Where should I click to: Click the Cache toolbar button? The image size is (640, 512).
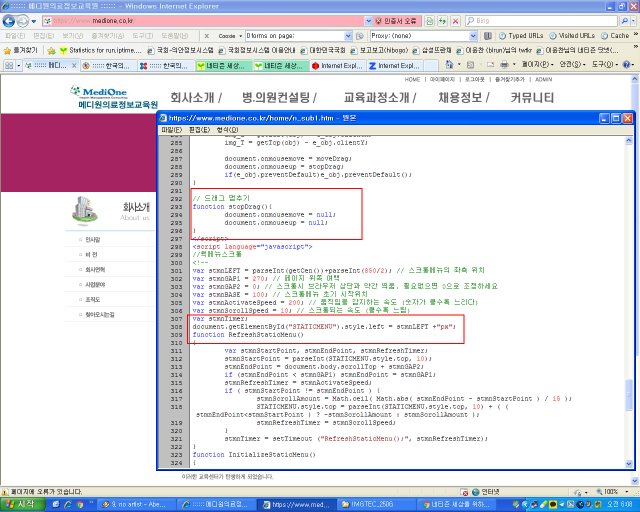[x=615, y=36]
